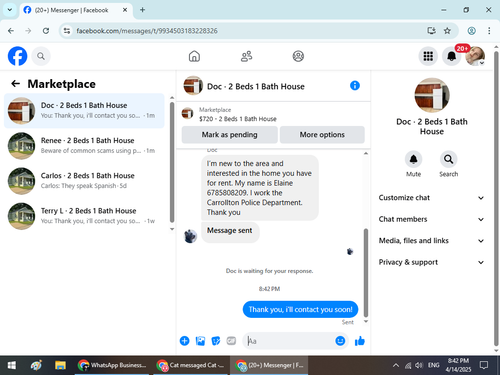This screenshot has height=375, width=500.
Task: Open the account profile picture menu
Action: click(475, 56)
